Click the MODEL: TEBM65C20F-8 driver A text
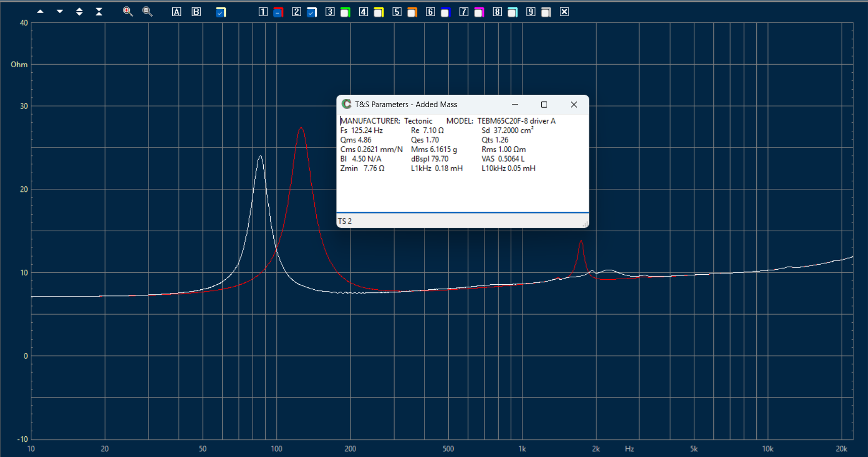 coord(501,121)
